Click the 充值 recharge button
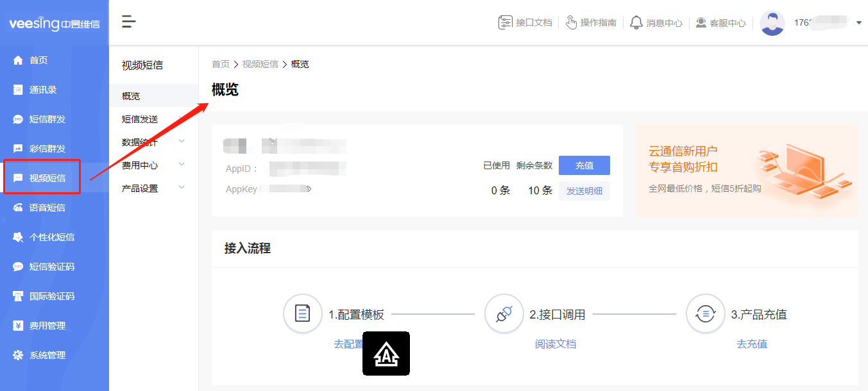The height and width of the screenshot is (391, 868). (x=584, y=165)
